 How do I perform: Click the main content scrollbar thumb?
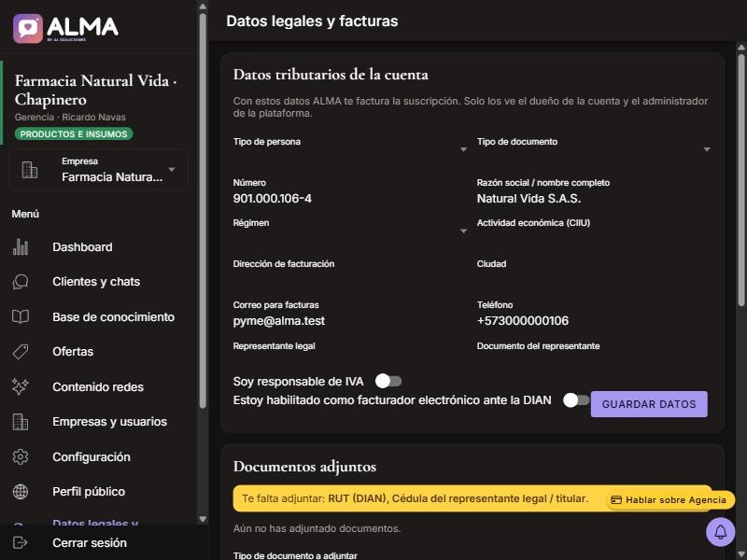(x=741, y=180)
